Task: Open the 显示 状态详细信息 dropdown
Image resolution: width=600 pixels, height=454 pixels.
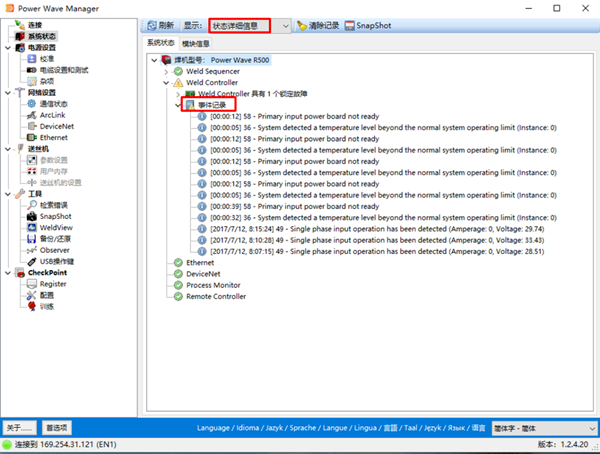Action: pyautogui.click(x=285, y=26)
